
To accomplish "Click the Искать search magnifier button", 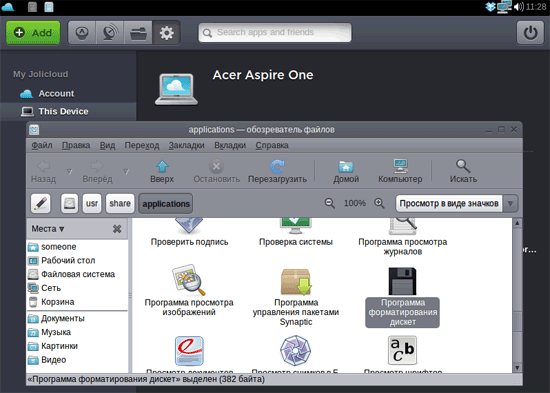I will 463,171.
